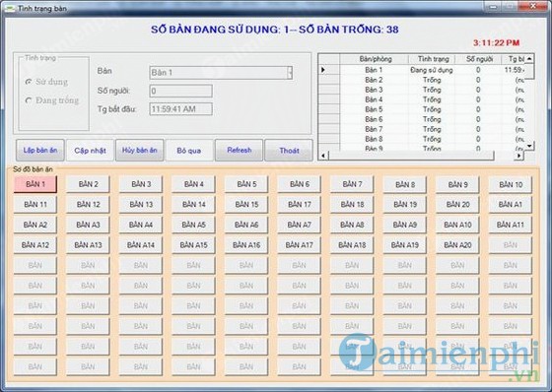Click the 'BÀN A5' table button
552x392 pixels.
click(x=193, y=225)
